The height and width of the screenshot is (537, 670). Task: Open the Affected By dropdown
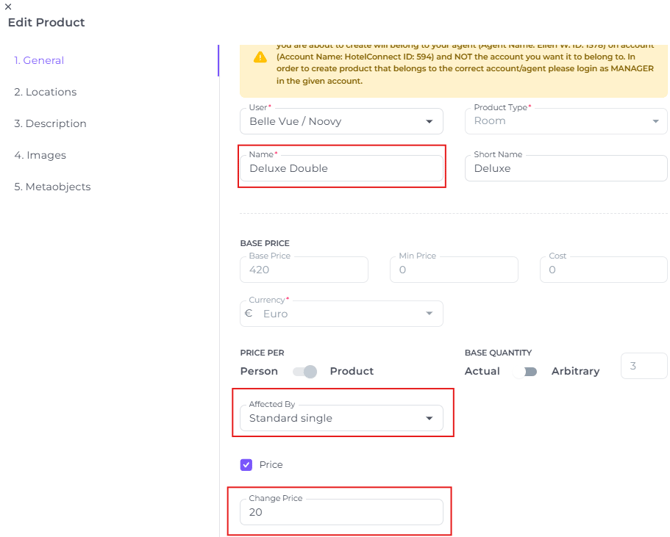pos(429,418)
